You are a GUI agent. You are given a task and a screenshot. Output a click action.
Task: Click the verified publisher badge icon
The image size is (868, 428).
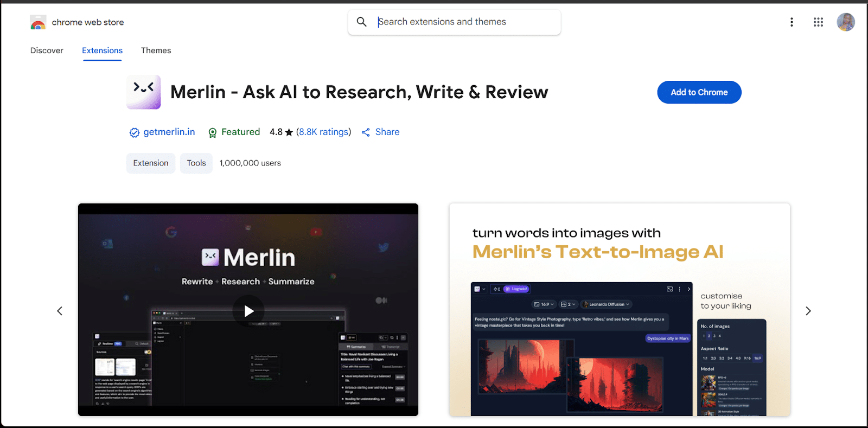134,132
